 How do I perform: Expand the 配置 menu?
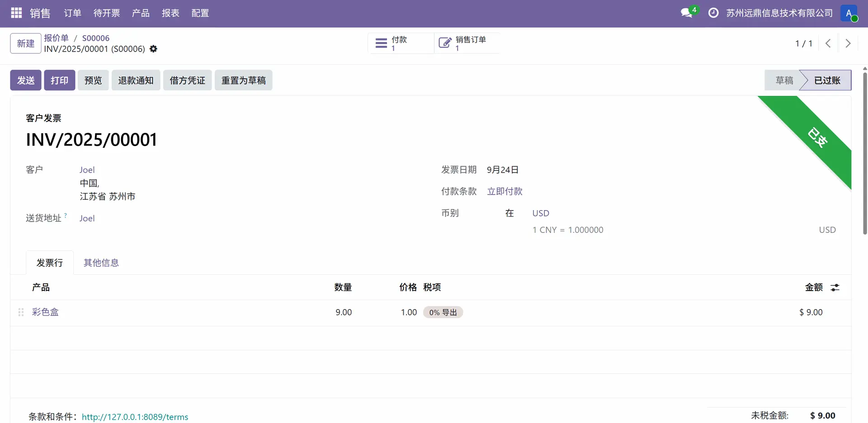coord(200,13)
